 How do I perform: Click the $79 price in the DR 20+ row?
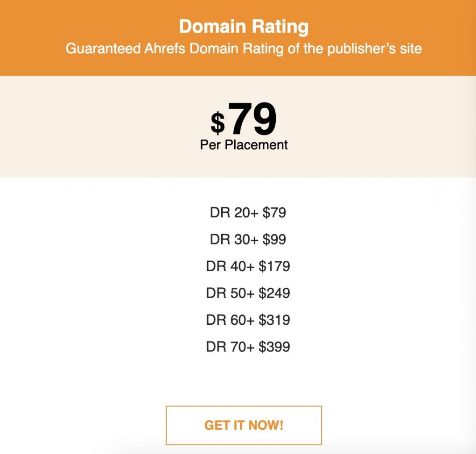(274, 213)
